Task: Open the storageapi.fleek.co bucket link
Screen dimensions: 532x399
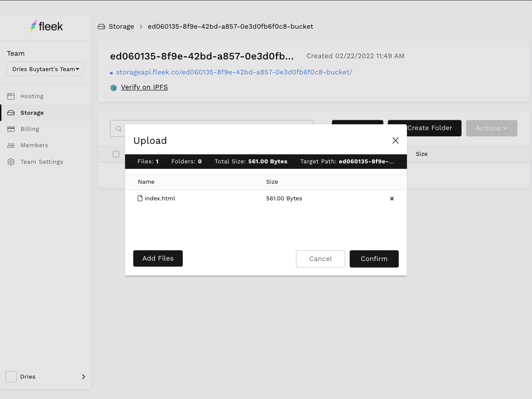Action: tap(234, 72)
